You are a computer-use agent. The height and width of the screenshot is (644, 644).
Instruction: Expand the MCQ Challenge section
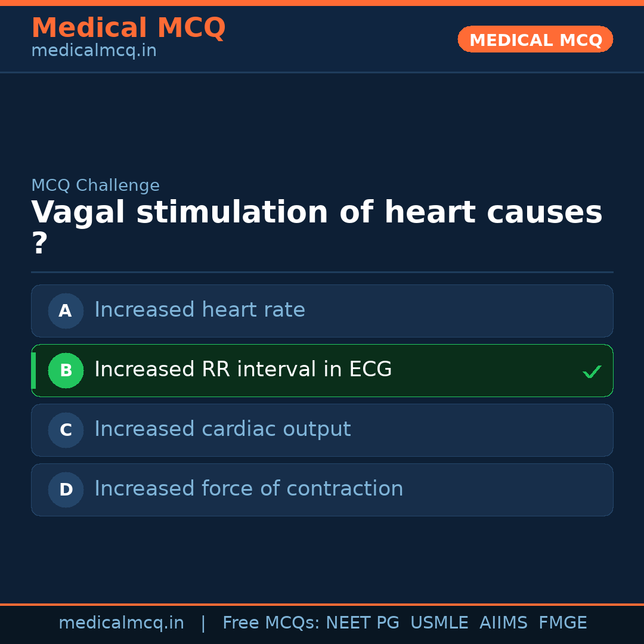(95, 185)
